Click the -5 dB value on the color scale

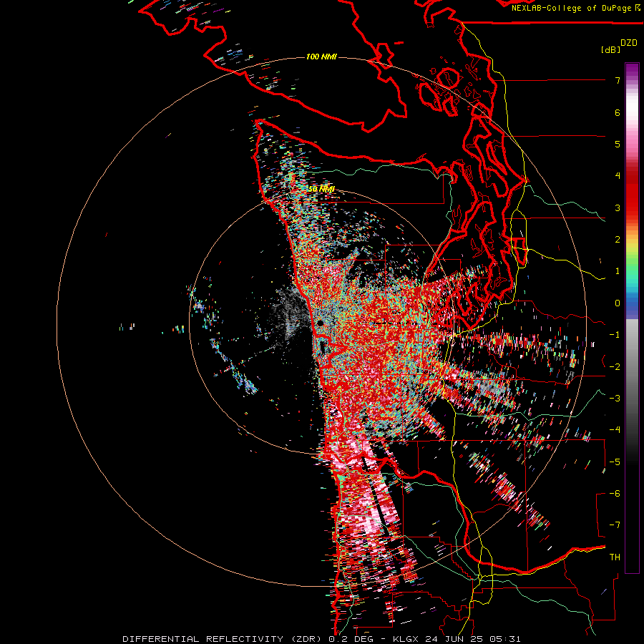click(615, 462)
